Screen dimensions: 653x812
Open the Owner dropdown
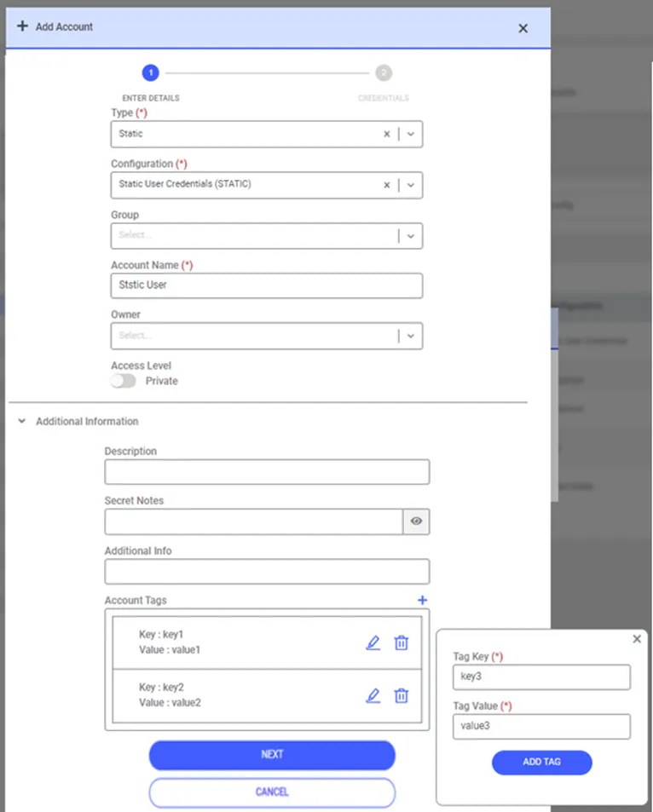(266, 336)
